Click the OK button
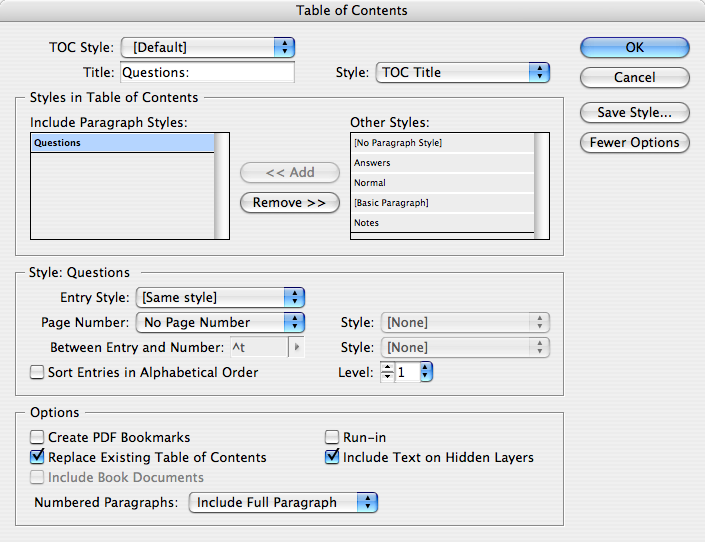The height and width of the screenshot is (542, 705). 634,47
